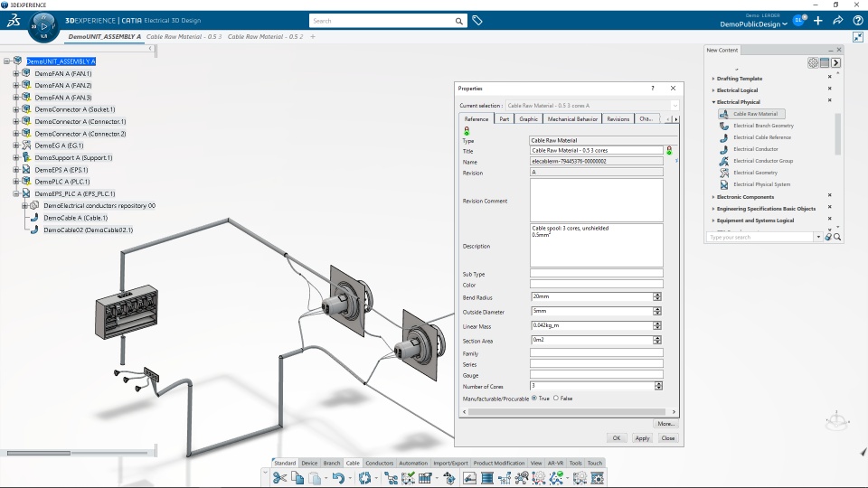
Task: Open the compass play button
Action: point(44,25)
